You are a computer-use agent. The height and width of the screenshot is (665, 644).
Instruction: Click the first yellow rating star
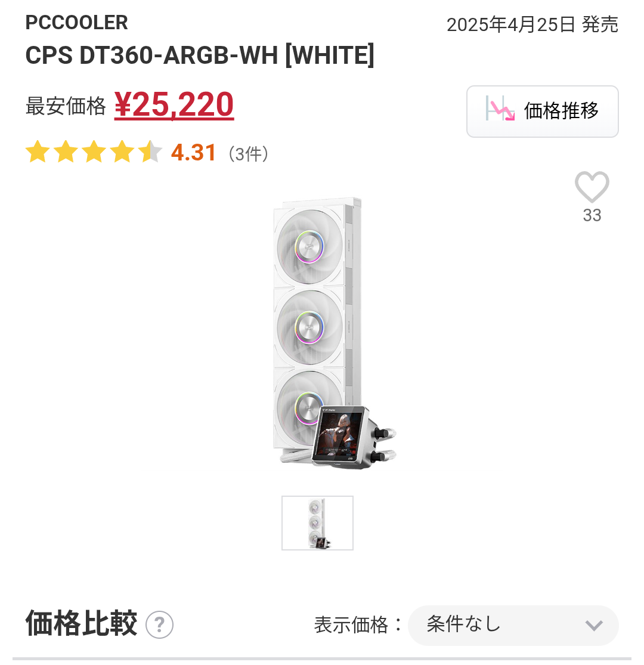click(x=38, y=152)
